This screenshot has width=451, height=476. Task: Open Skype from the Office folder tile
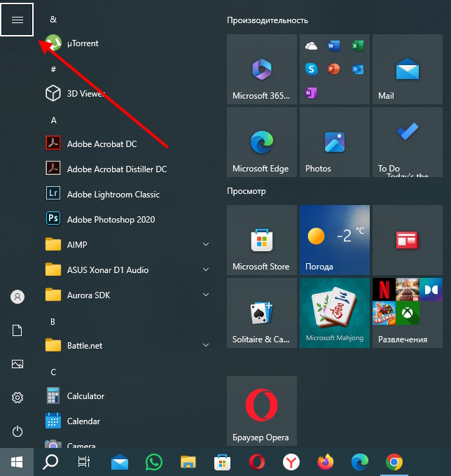(x=312, y=69)
